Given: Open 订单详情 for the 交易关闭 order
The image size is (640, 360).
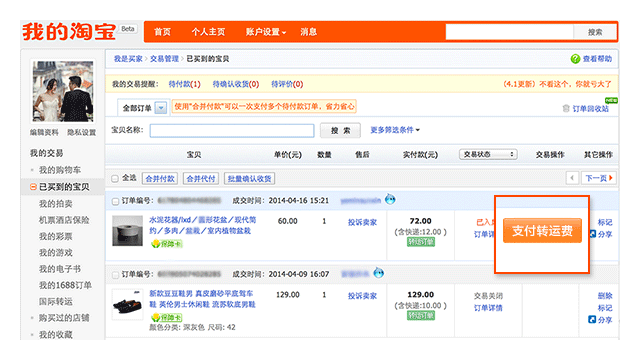Looking at the screenshot, I should click(488, 308).
